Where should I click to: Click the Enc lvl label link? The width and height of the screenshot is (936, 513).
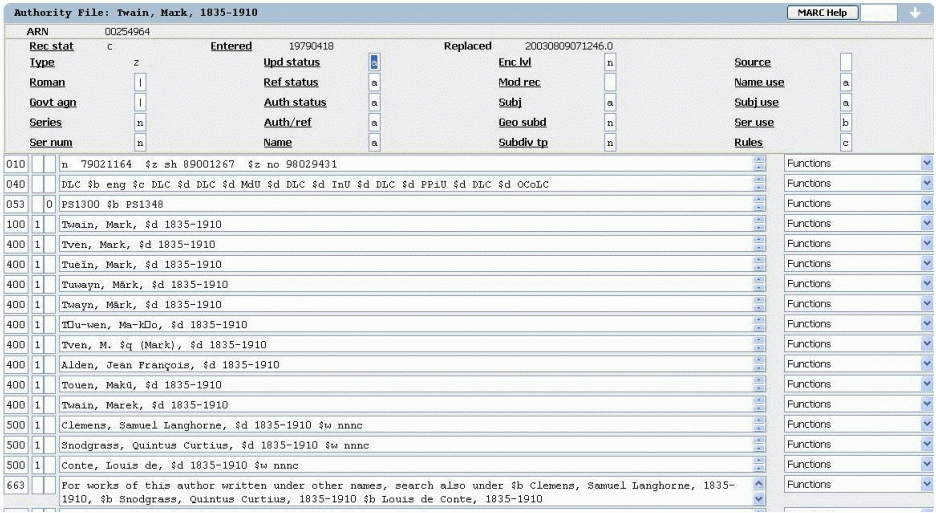click(515, 62)
